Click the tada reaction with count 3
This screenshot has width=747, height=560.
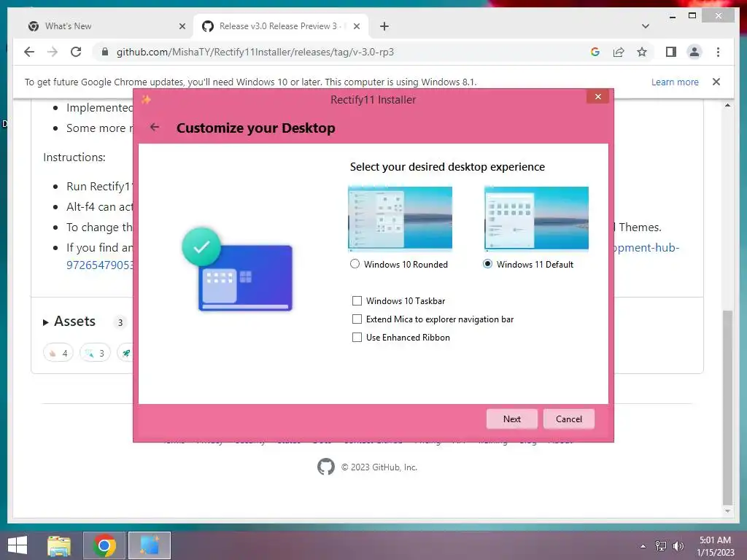click(95, 353)
